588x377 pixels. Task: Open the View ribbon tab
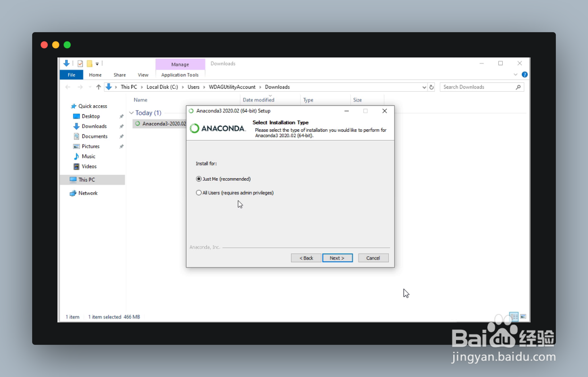pyautogui.click(x=143, y=75)
